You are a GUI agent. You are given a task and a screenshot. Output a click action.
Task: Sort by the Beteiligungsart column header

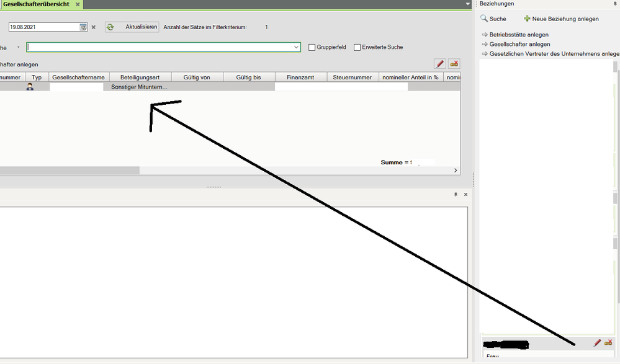140,77
